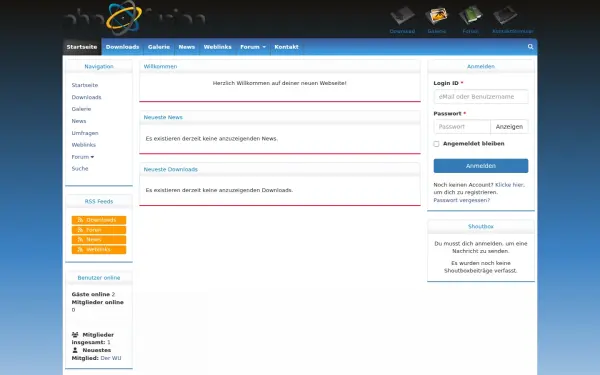Image resolution: width=600 pixels, height=375 pixels.
Task: Click the members group icon next to Mitglieder insgesamt
Action: [x=75, y=334]
